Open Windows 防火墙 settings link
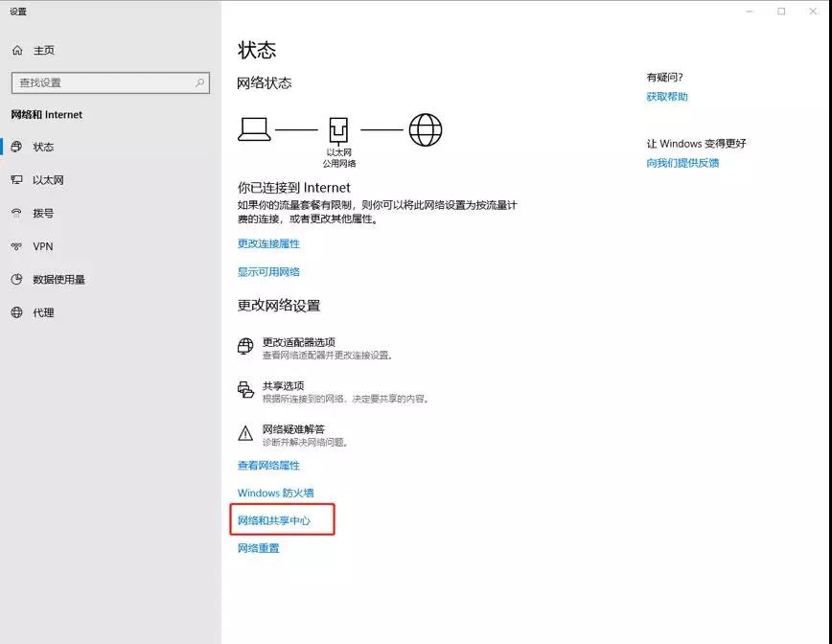Image resolution: width=832 pixels, height=644 pixels. click(275, 492)
